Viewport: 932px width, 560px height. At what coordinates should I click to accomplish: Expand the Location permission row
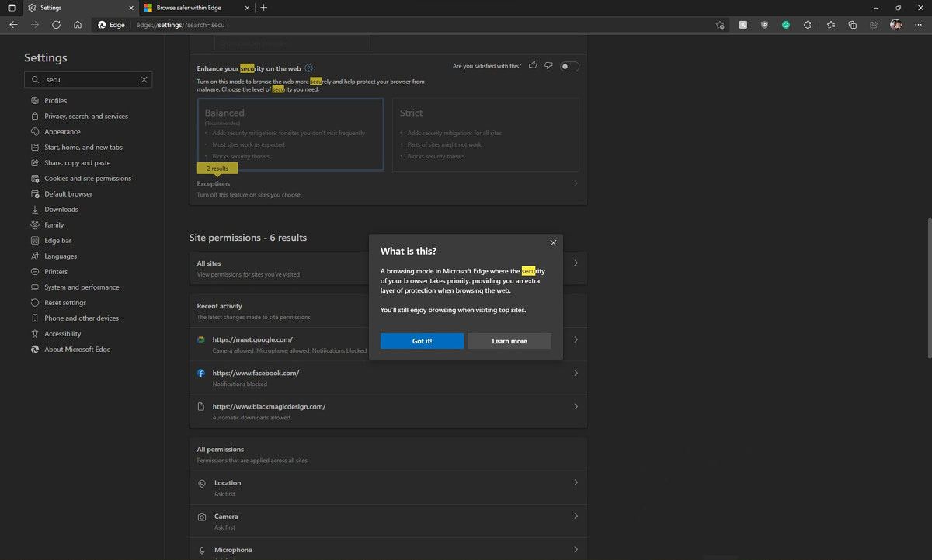[x=576, y=483]
